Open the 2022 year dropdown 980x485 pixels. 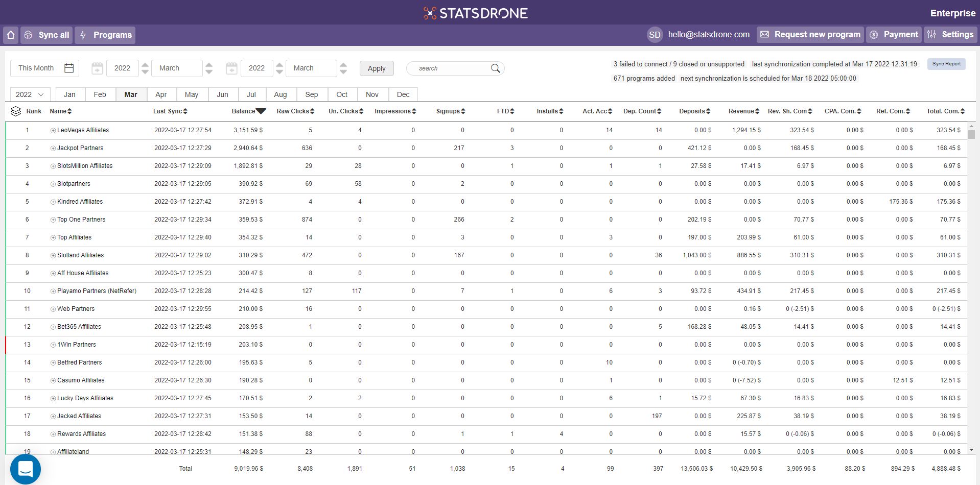pos(30,94)
